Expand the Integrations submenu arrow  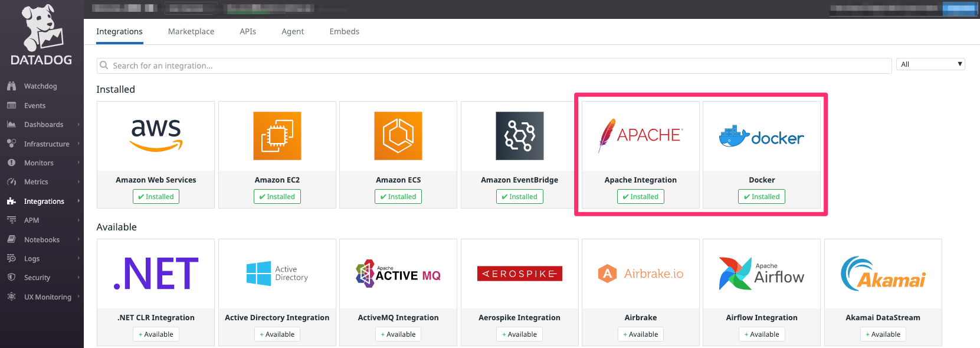78,201
